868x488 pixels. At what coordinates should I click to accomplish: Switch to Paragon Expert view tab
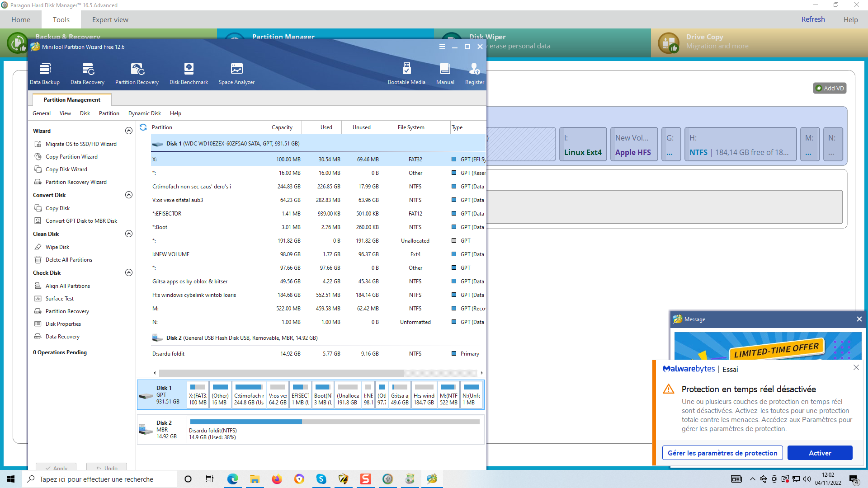pos(110,20)
